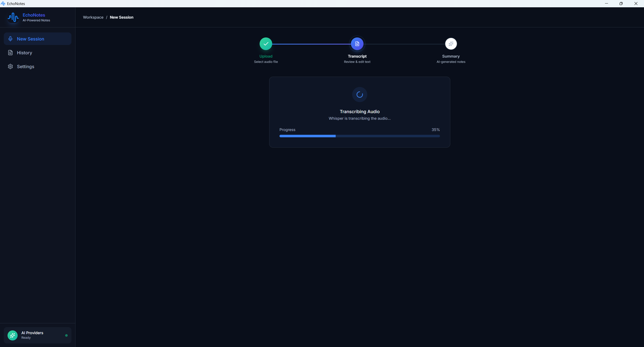Click the New Session breadcrumb label

(122, 17)
